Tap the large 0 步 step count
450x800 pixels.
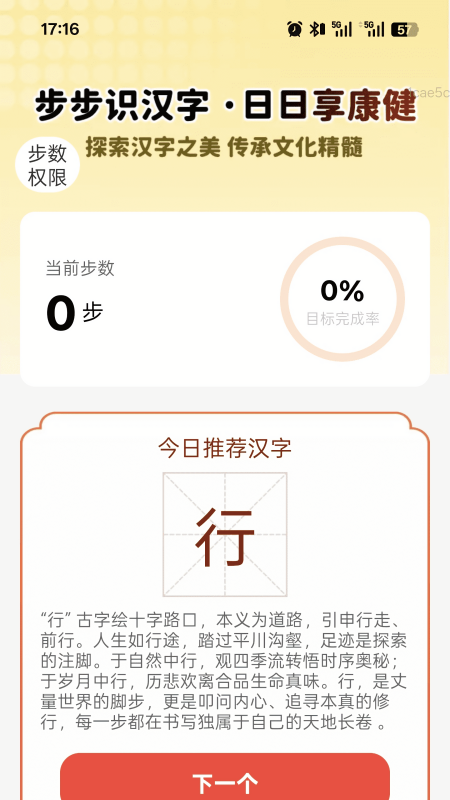click(74, 313)
